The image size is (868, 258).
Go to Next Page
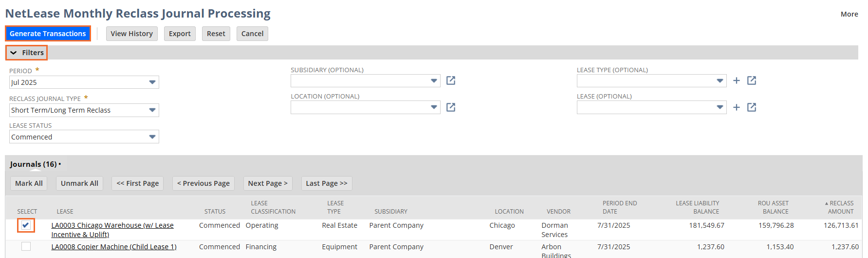(x=268, y=183)
